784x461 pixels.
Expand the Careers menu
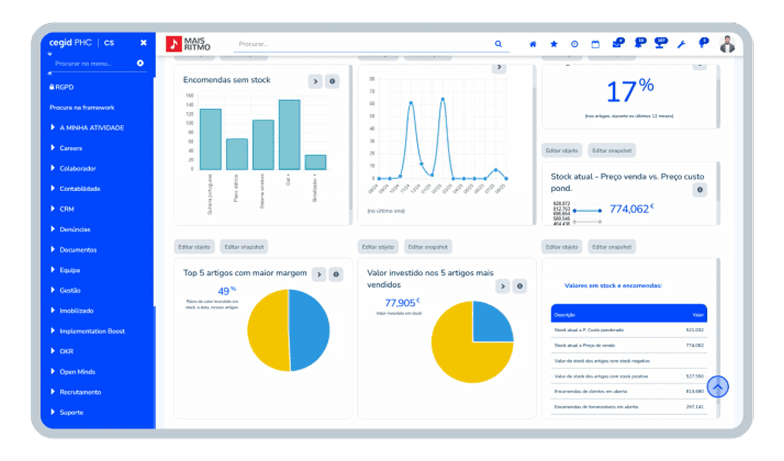pyautogui.click(x=66, y=148)
